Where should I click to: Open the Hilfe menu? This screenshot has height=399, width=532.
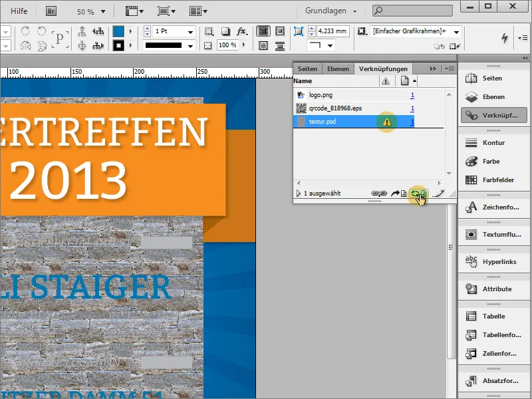[19, 11]
